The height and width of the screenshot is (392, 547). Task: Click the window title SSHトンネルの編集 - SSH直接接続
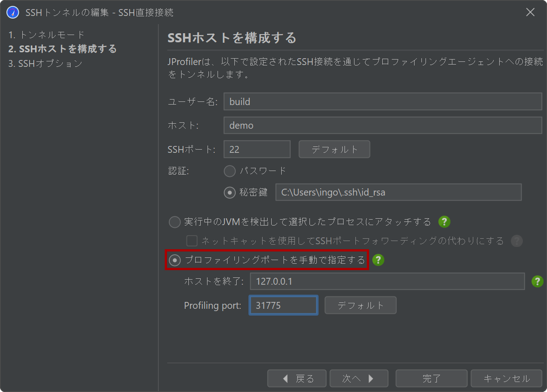click(99, 12)
